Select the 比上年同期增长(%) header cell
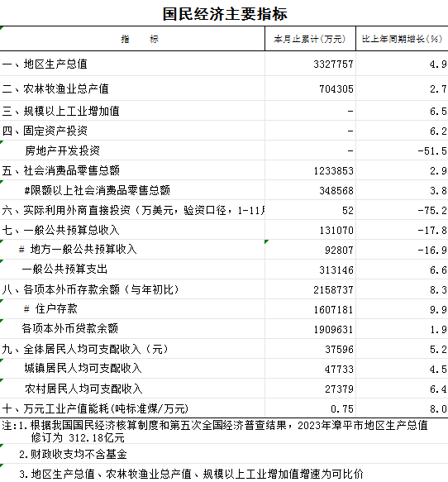The height and width of the screenshot is (482, 448). [402, 39]
